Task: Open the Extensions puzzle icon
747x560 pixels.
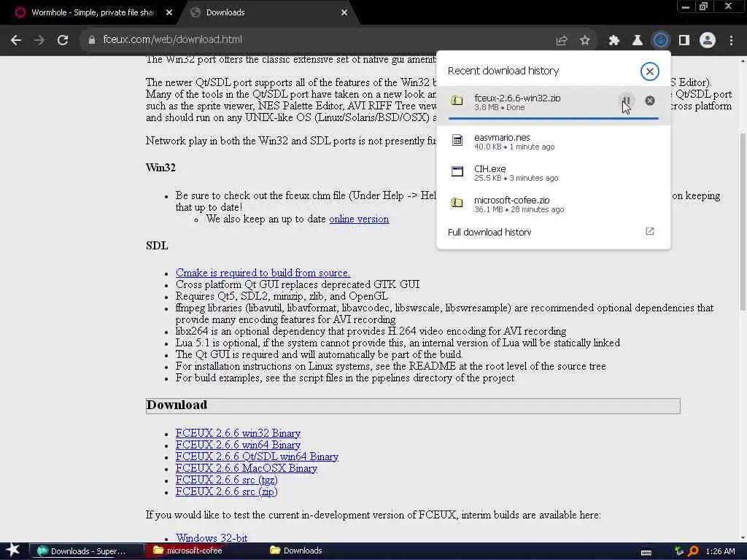Action: 614,41
